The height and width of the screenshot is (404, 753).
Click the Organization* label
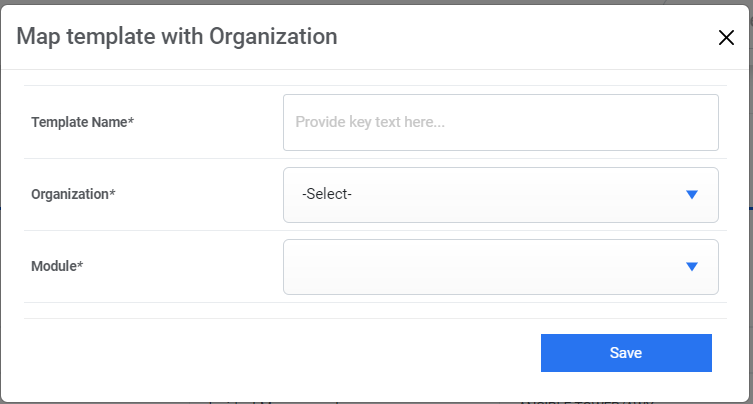[x=73, y=194]
